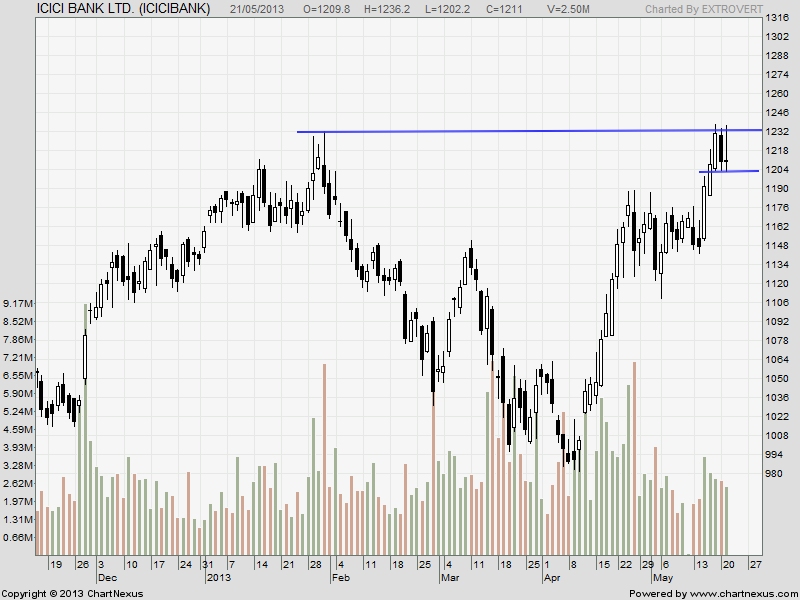Select the 2013 year marker on date axis

218,578
